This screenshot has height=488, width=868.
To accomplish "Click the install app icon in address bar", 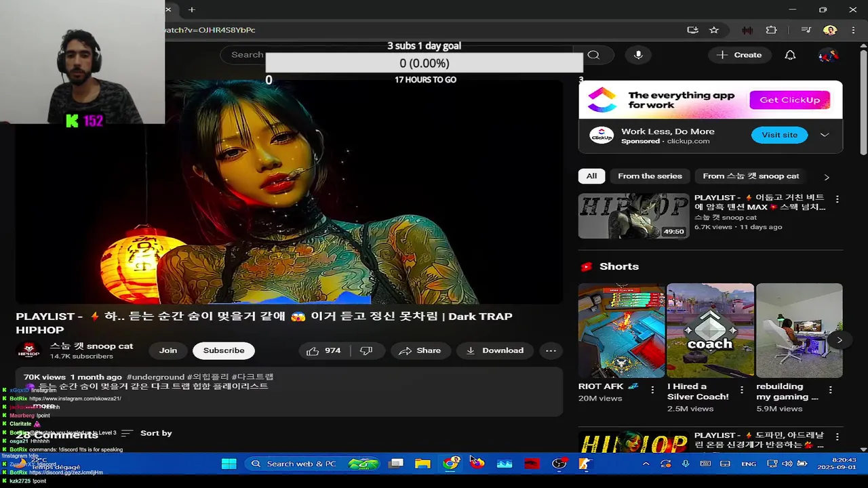I will 692,30.
